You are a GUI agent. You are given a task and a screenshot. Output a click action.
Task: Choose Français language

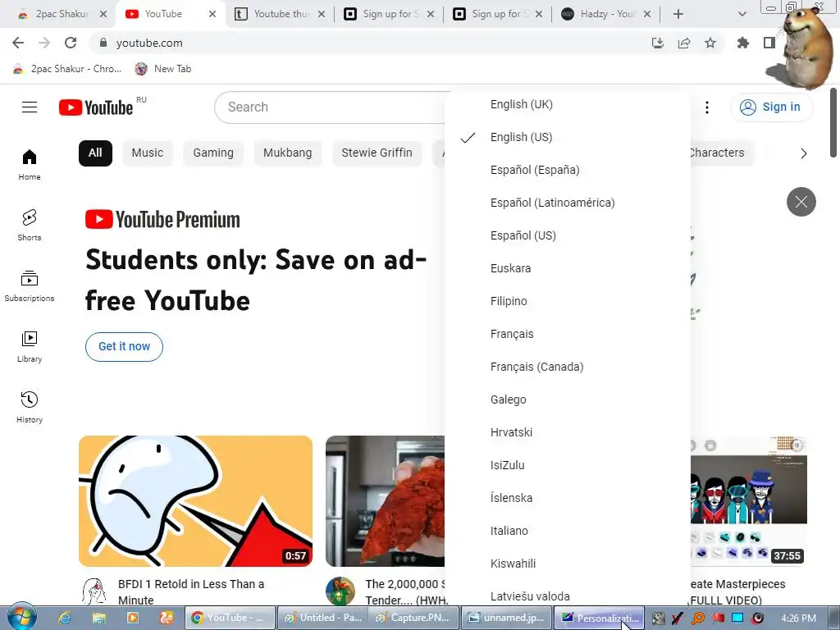click(x=568, y=334)
